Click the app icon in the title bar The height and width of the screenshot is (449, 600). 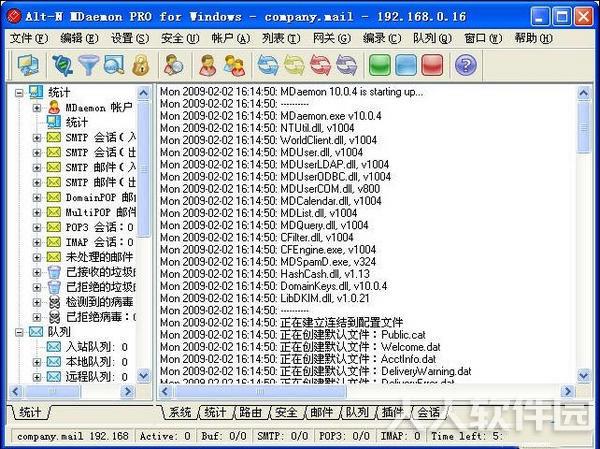(x=14, y=16)
